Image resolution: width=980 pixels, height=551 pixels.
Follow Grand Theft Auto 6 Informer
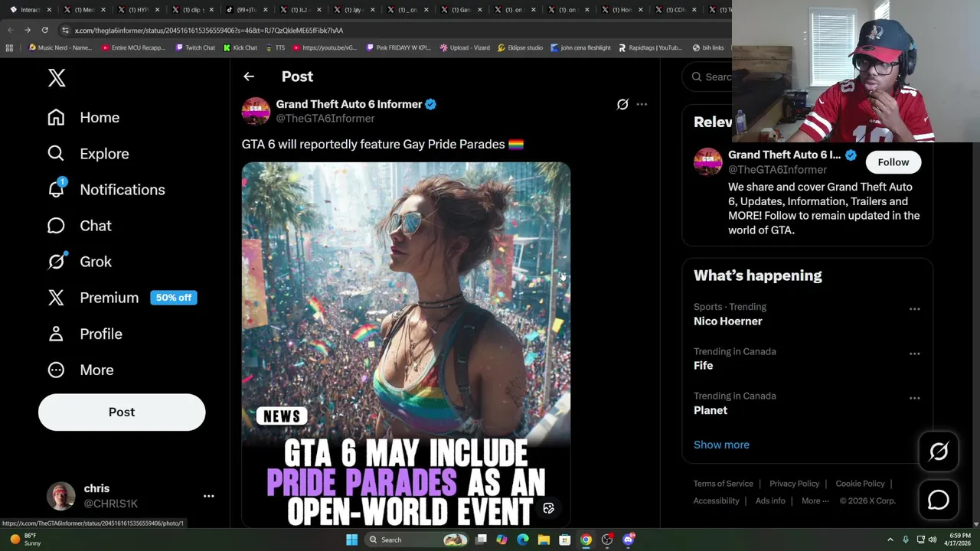tap(893, 162)
